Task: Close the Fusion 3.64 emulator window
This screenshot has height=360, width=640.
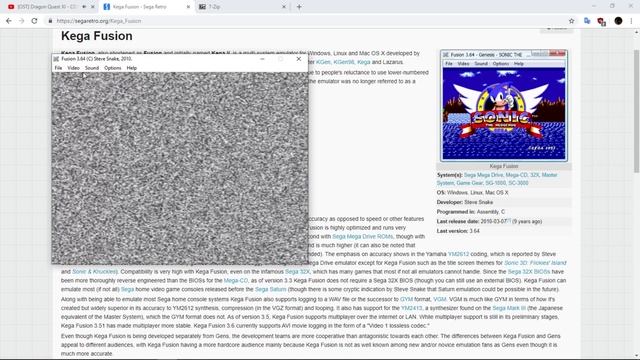Action: (x=299, y=59)
